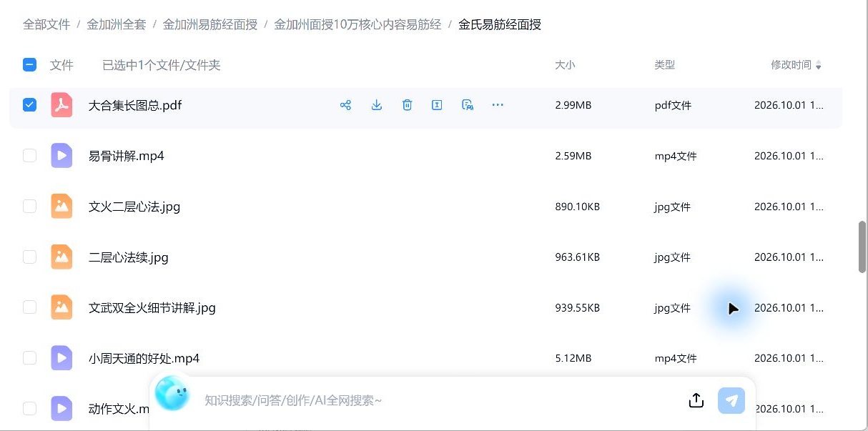Open the file named 易骨讲解.mp4
The width and height of the screenshot is (868, 431).
pyautogui.click(x=127, y=156)
